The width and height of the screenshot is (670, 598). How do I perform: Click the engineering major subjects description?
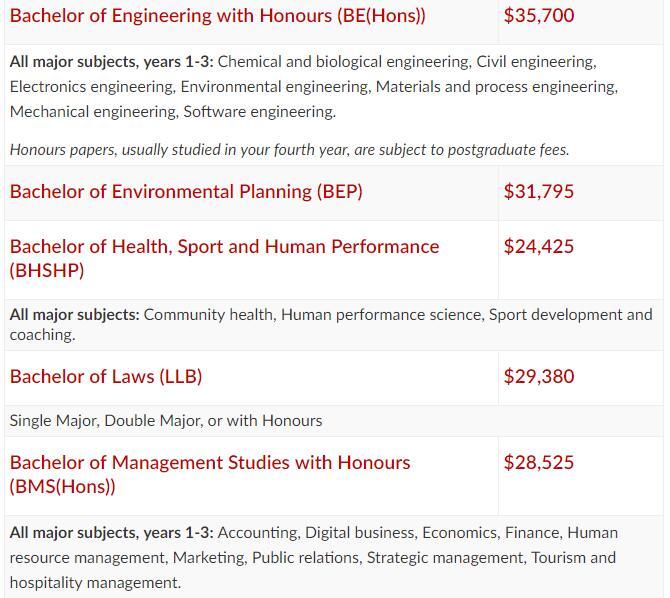[x=314, y=87]
